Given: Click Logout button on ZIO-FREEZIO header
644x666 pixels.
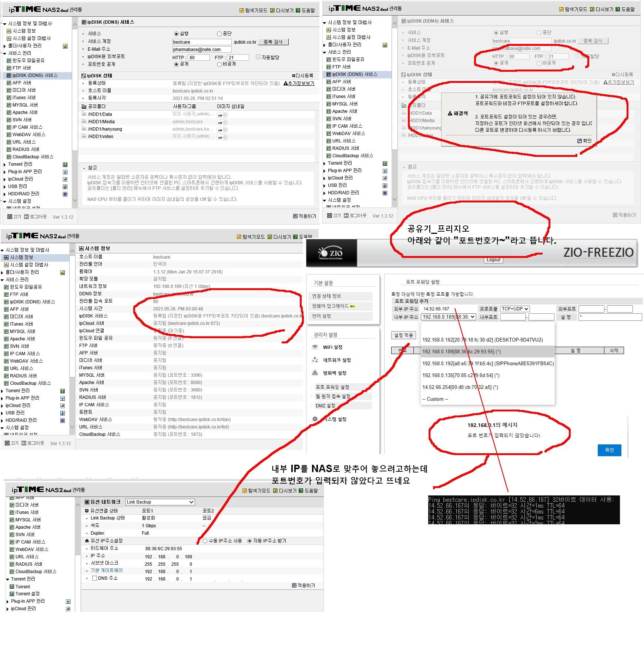Looking at the screenshot, I should 493,260.
